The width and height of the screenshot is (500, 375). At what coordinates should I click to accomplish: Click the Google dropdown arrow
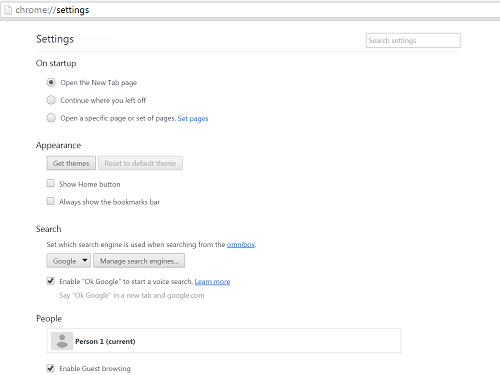click(85, 260)
